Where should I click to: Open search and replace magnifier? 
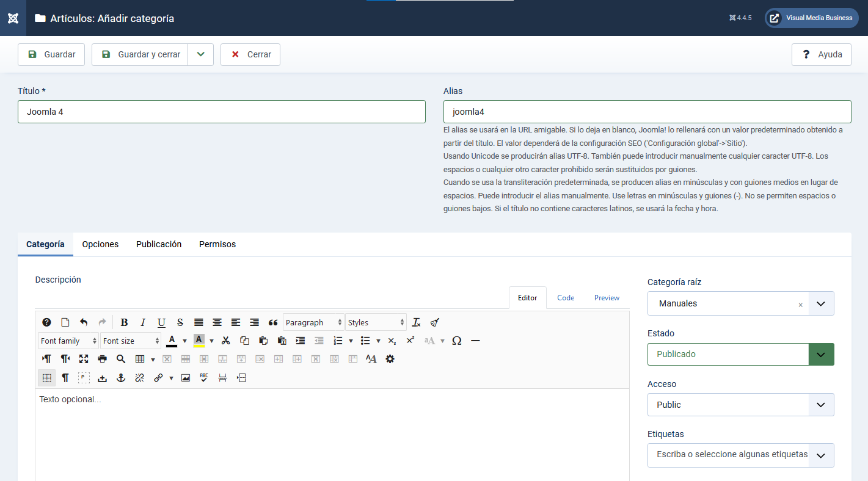tap(121, 359)
